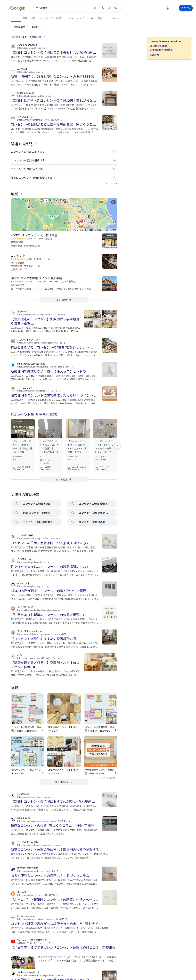This screenshot has height=980, width=196.
Task: Click the 地域を選択 link
Action: [35, 37]
